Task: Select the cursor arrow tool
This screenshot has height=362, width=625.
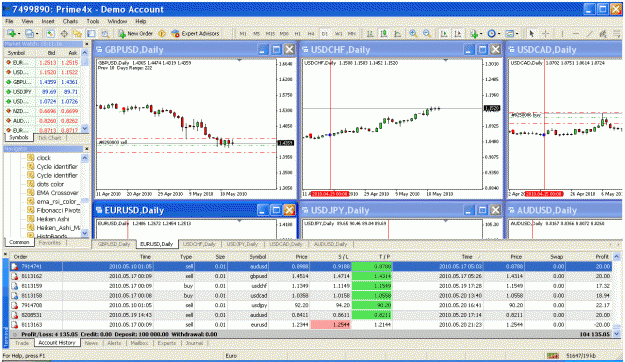Action: click(531, 34)
